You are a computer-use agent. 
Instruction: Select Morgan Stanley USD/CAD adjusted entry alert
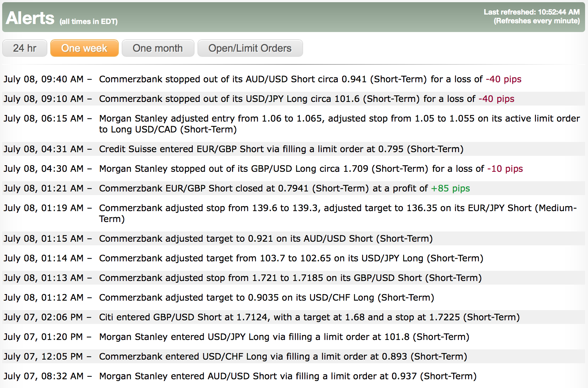pyautogui.click(x=339, y=119)
